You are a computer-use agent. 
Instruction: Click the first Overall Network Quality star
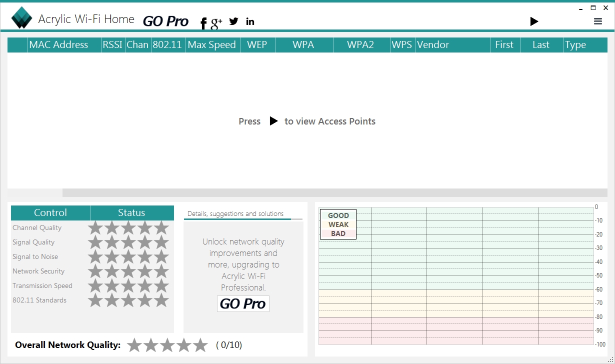pyautogui.click(x=134, y=345)
